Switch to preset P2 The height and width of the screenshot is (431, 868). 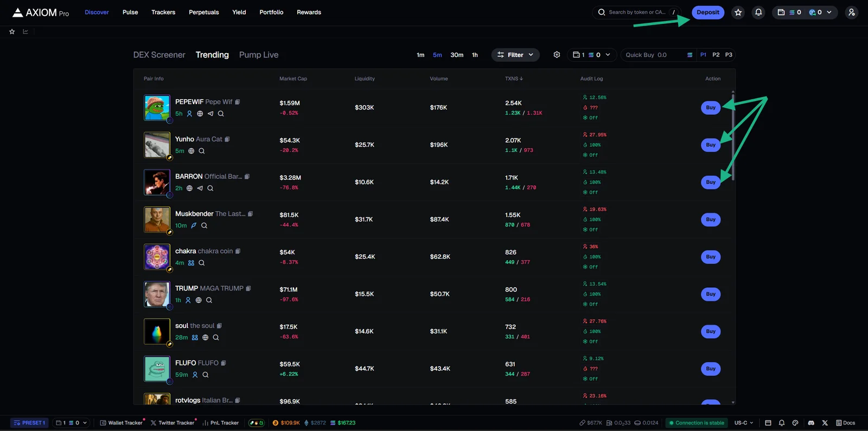point(716,55)
